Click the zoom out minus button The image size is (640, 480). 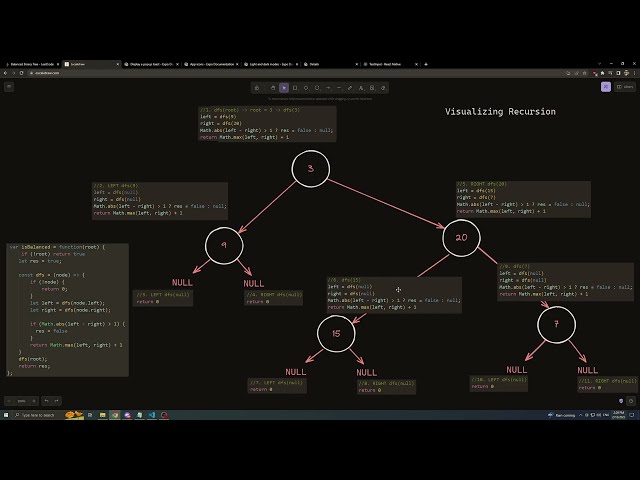[9, 401]
